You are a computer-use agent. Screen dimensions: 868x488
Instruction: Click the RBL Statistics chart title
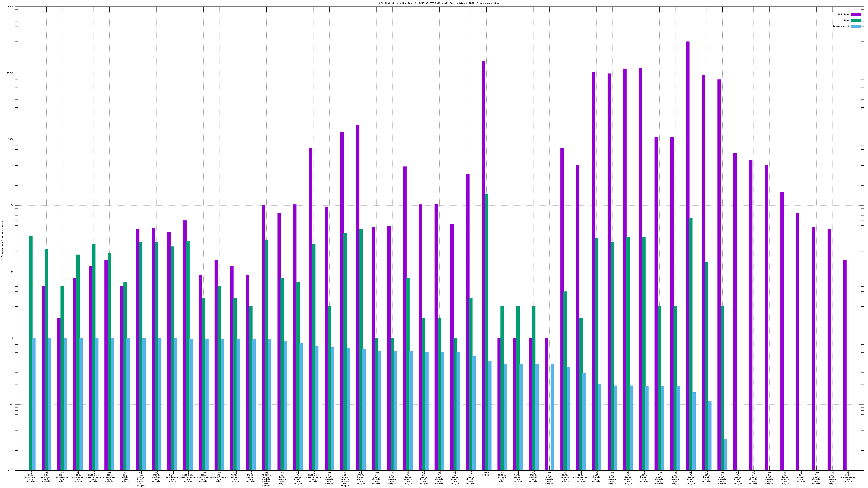[x=439, y=3]
